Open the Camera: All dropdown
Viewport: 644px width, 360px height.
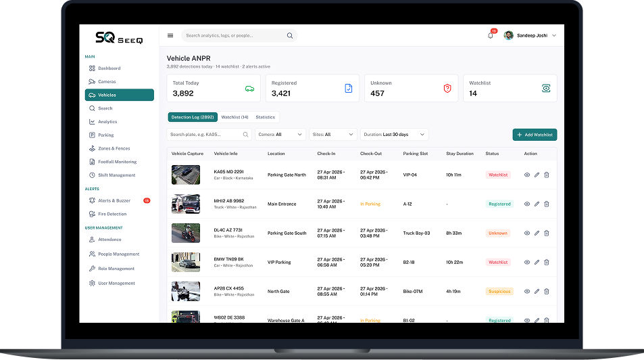click(x=280, y=135)
